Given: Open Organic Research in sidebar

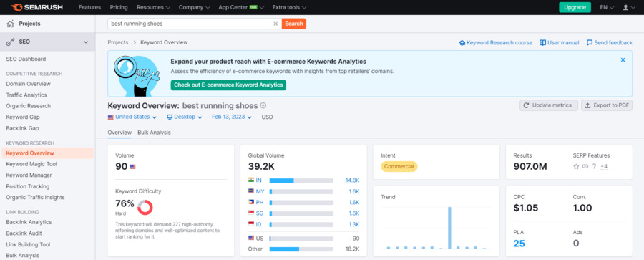Looking at the screenshot, I should coord(29,106).
